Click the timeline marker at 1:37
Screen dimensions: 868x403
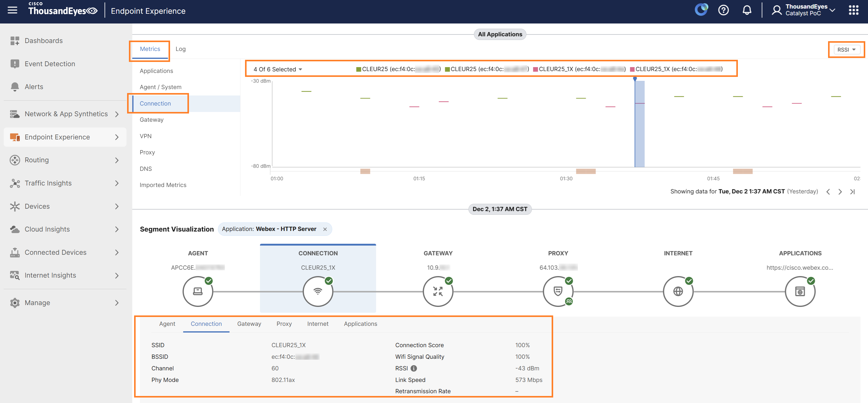[635, 79]
